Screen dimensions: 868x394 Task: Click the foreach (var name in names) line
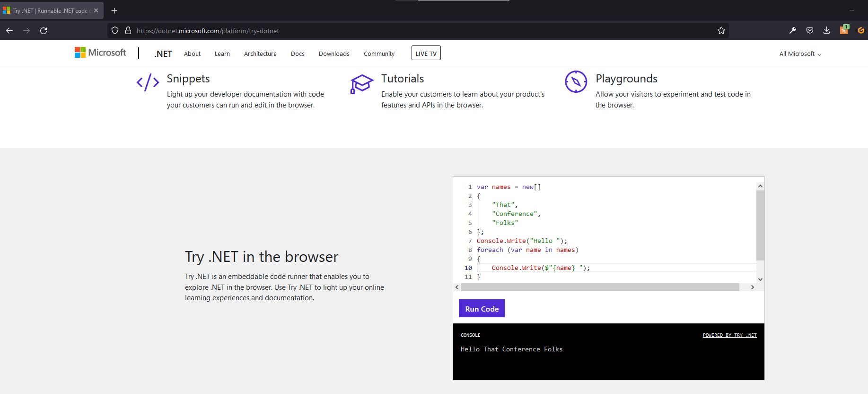point(527,250)
